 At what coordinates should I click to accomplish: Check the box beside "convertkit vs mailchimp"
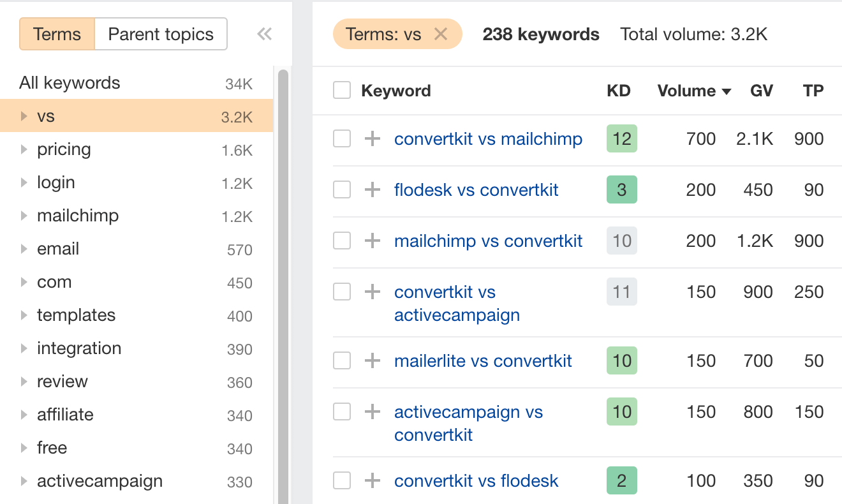(342, 138)
